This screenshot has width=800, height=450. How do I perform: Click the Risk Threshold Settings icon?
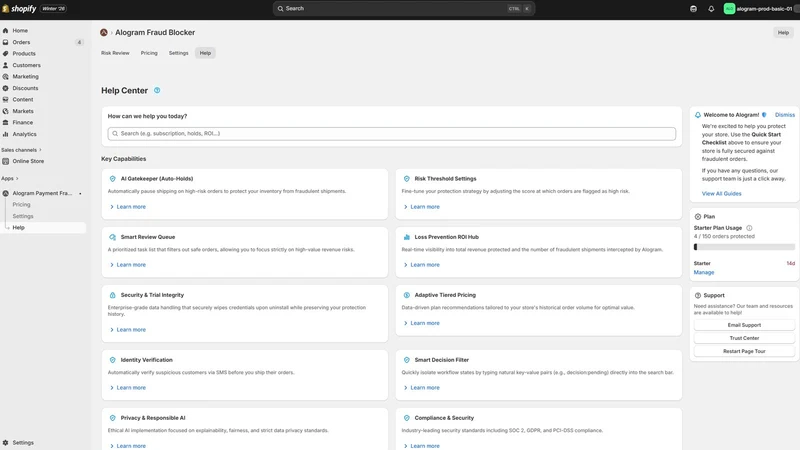(x=407, y=179)
